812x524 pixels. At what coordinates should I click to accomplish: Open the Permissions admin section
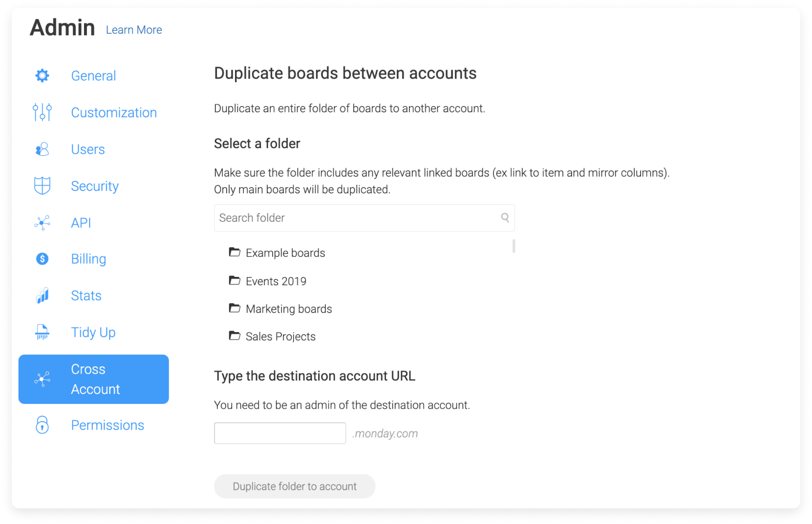[107, 425]
